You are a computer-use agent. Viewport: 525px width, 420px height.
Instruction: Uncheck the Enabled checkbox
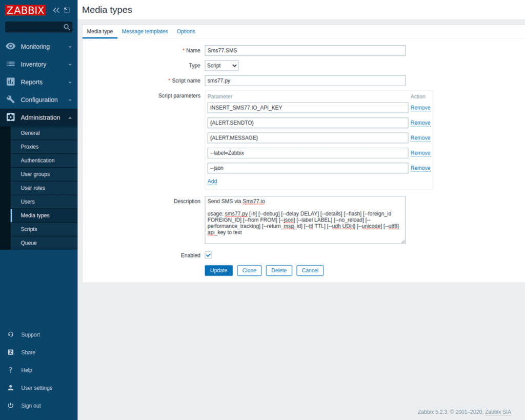pyautogui.click(x=208, y=255)
